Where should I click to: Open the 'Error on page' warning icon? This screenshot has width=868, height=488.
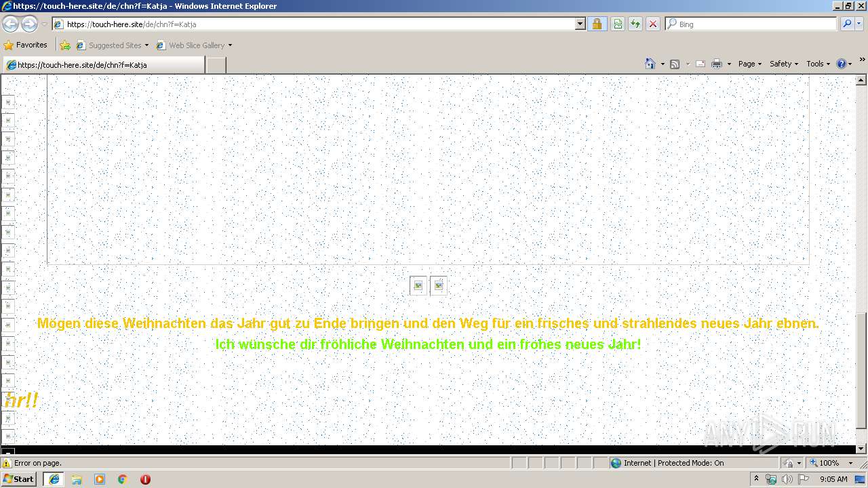[x=7, y=463]
